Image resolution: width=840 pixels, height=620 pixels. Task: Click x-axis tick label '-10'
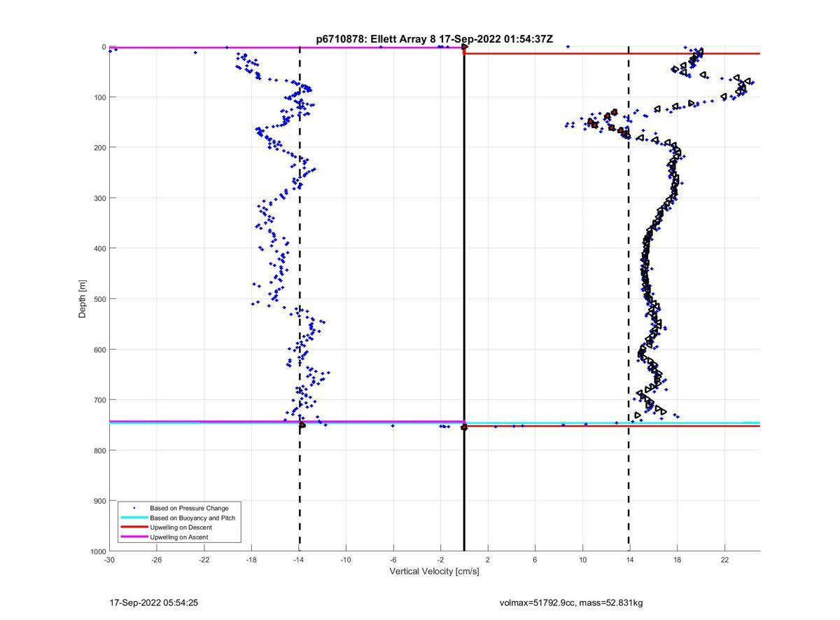pos(346,560)
